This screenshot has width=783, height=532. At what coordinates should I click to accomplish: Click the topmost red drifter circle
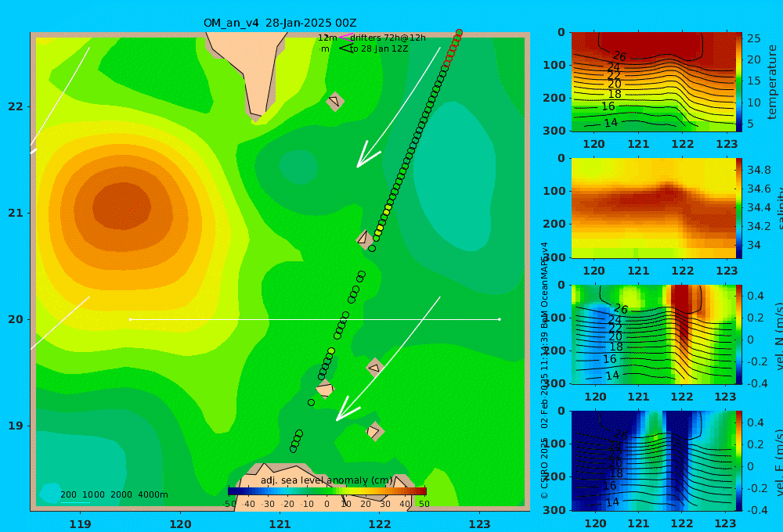459,33
